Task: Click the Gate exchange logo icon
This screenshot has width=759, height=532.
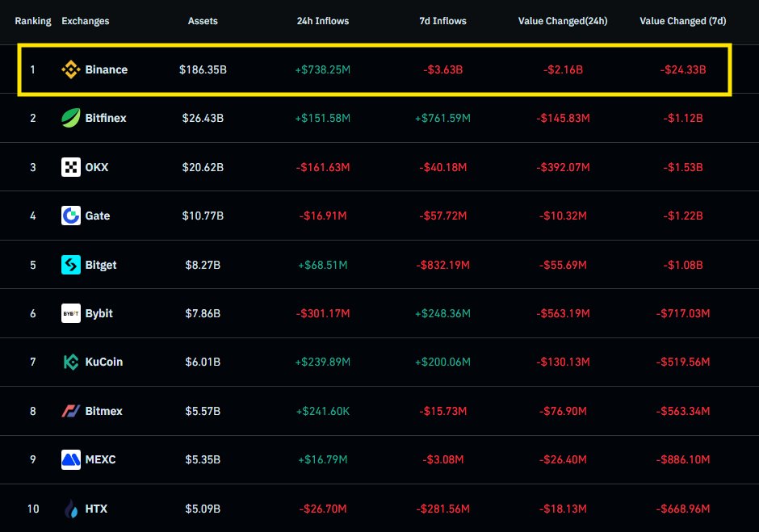Action: 70,216
